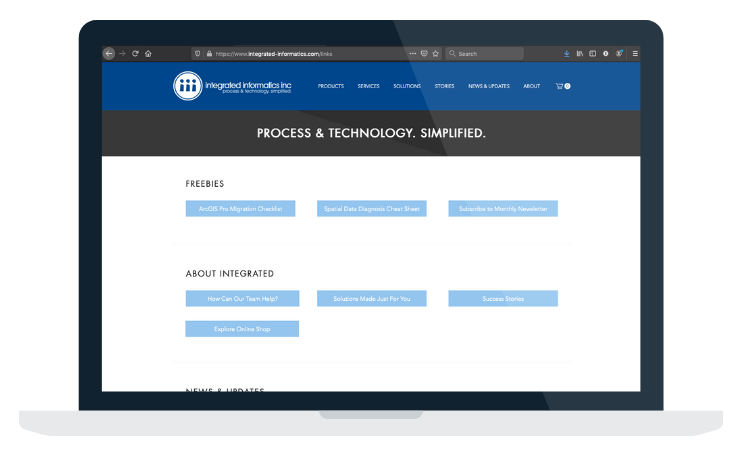Open the ArcGIS Pro Migration Checklist
The image size is (745, 469).
point(240,209)
